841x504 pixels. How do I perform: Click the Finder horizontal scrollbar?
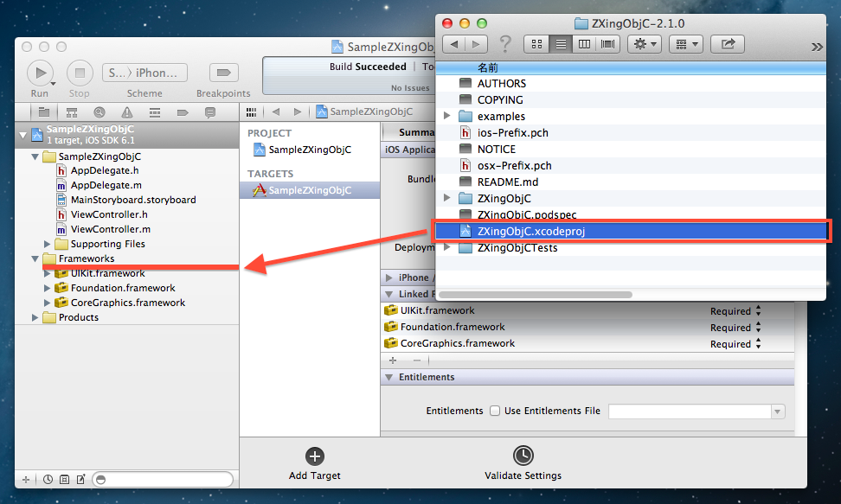click(536, 294)
